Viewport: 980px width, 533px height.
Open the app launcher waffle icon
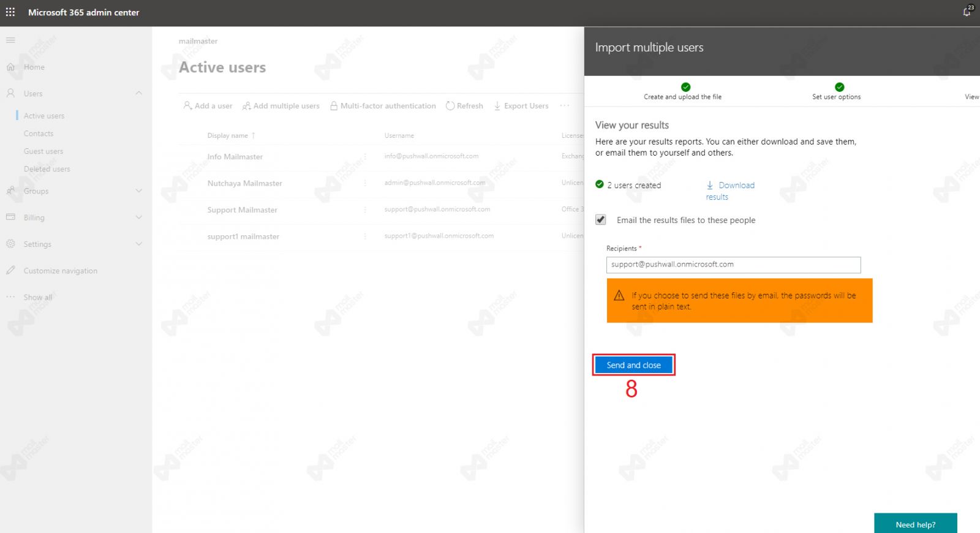click(x=10, y=12)
